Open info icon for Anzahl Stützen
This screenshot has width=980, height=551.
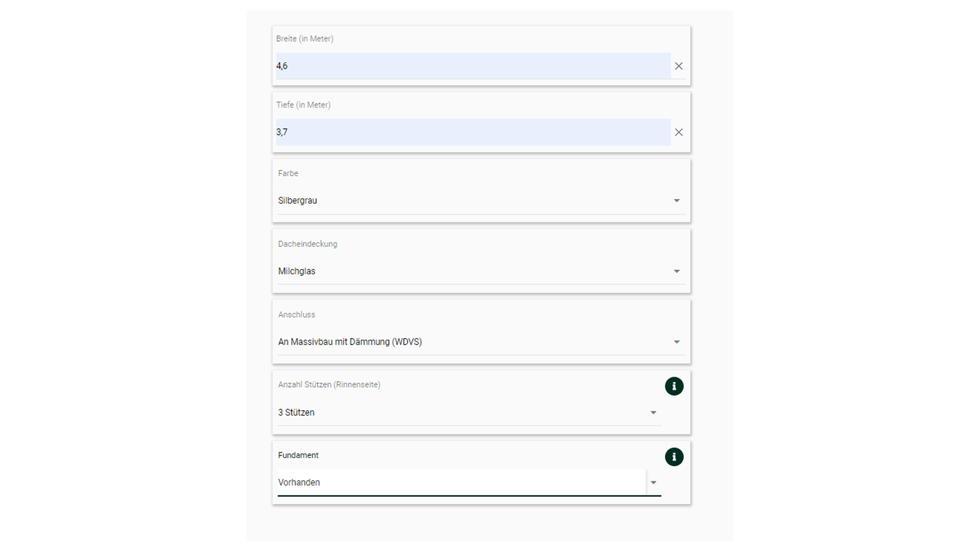[674, 386]
